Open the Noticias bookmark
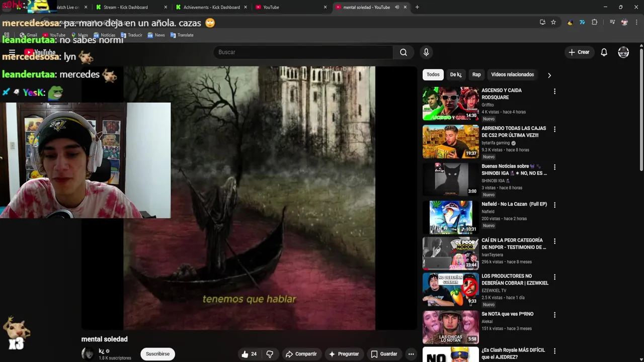This screenshot has width=644, height=362. click(104, 35)
